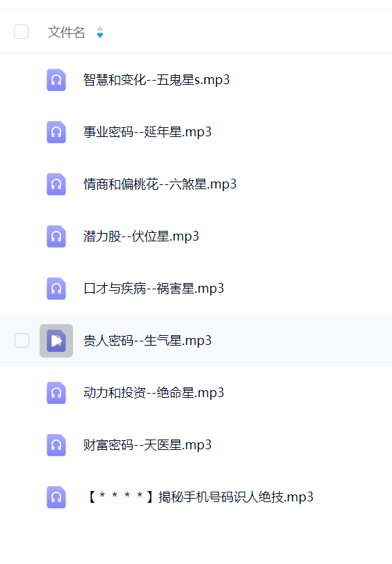The height and width of the screenshot is (564, 392).
Task: Open file name 动力和投资--绝命星.mp3
Action: [154, 393]
